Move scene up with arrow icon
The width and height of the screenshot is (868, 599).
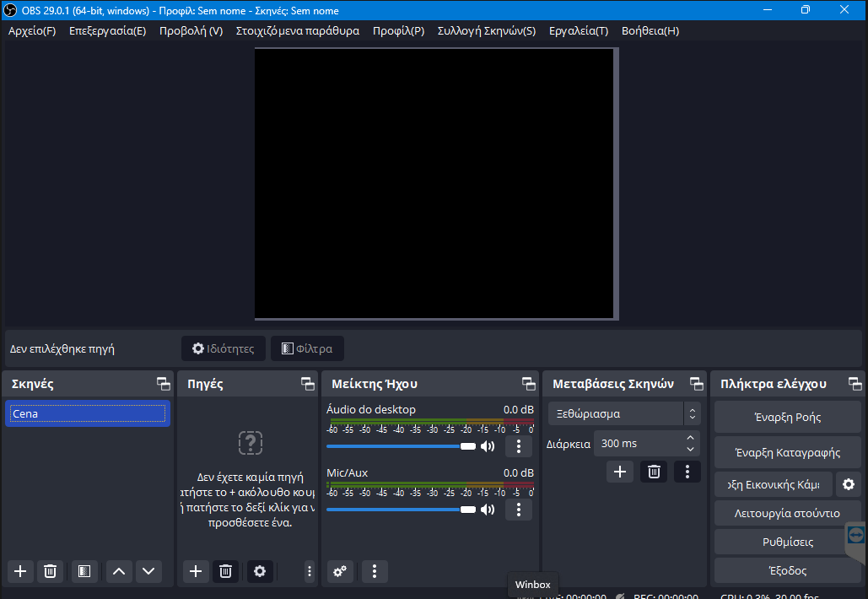click(119, 571)
